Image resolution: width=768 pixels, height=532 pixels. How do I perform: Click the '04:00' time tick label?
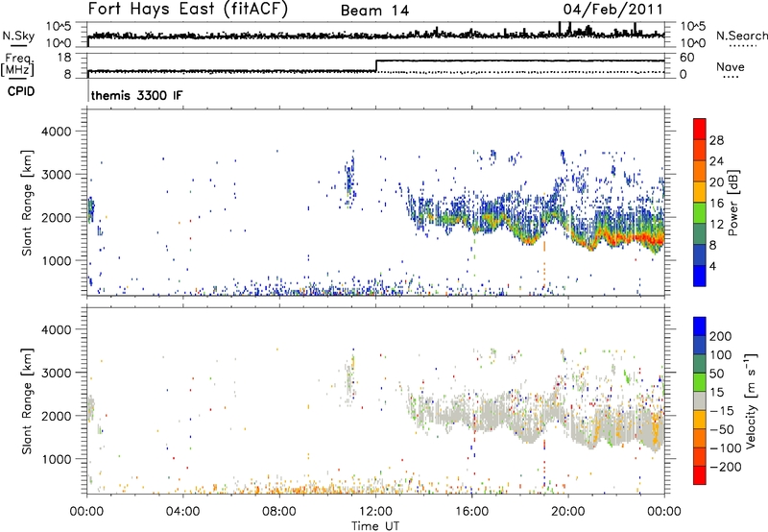click(183, 512)
